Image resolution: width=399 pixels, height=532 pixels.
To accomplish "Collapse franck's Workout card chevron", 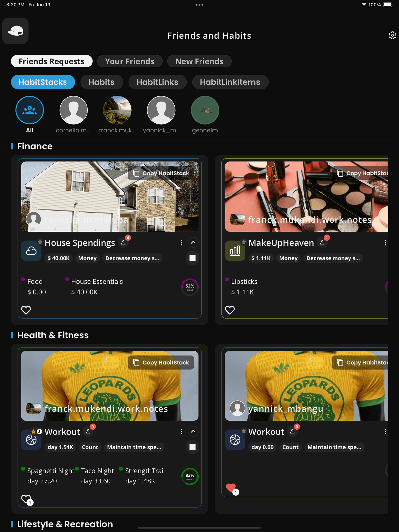I will click(x=193, y=431).
